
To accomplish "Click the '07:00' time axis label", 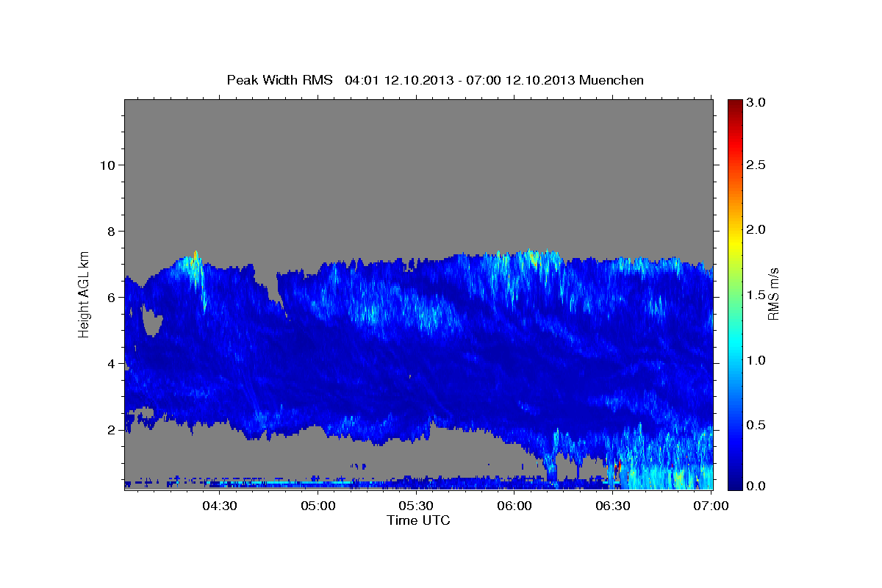I will tap(711, 506).
